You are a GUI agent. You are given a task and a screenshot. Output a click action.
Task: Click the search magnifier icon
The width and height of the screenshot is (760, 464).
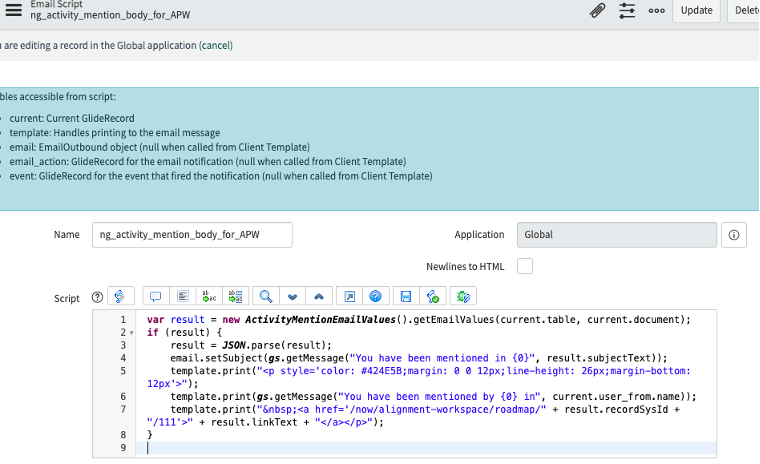tap(266, 296)
